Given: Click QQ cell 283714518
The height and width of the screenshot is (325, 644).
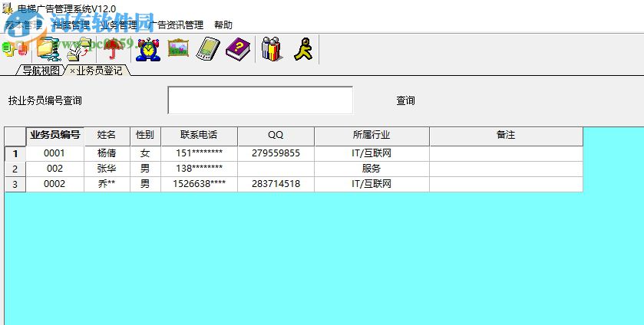Looking at the screenshot, I should [276, 184].
